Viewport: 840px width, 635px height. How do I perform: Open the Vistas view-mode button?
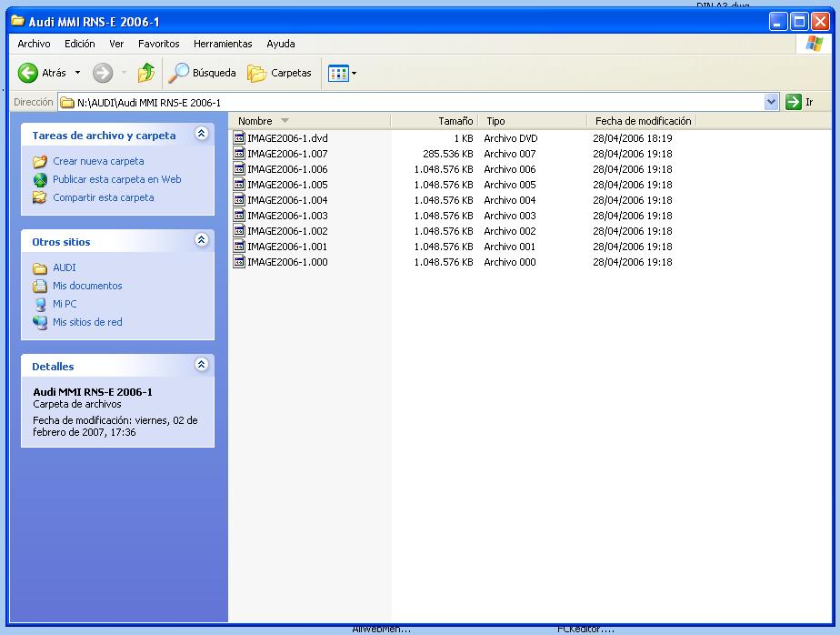(338, 73)
